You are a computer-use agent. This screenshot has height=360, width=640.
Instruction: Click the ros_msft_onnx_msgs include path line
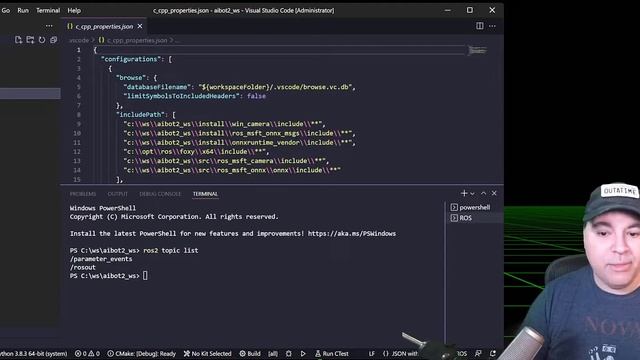click(239, 133)
